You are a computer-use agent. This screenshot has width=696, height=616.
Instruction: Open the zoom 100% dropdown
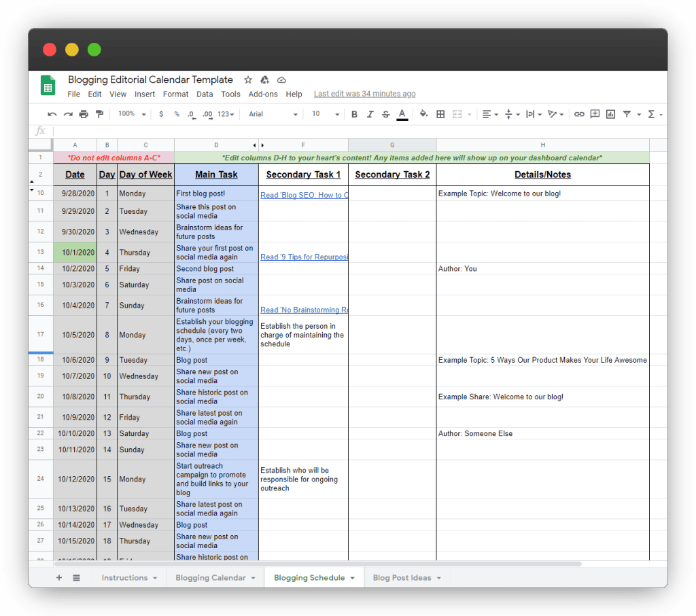(x=132, y=114)
